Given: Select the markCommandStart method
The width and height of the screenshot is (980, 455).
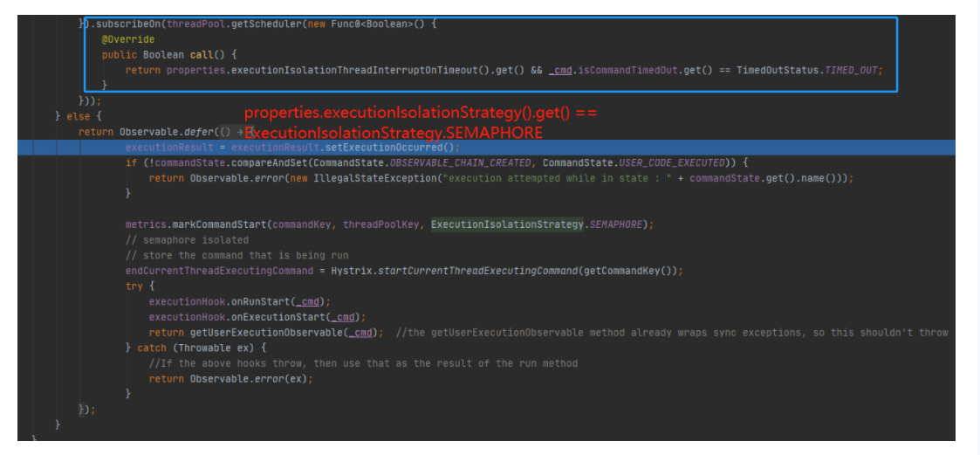Looking at the screenshot, I should [x=218, y=224].
